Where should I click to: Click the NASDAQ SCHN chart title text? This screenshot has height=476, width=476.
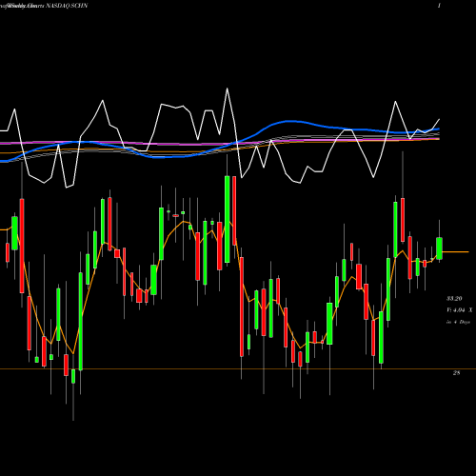tap(67, 6)
